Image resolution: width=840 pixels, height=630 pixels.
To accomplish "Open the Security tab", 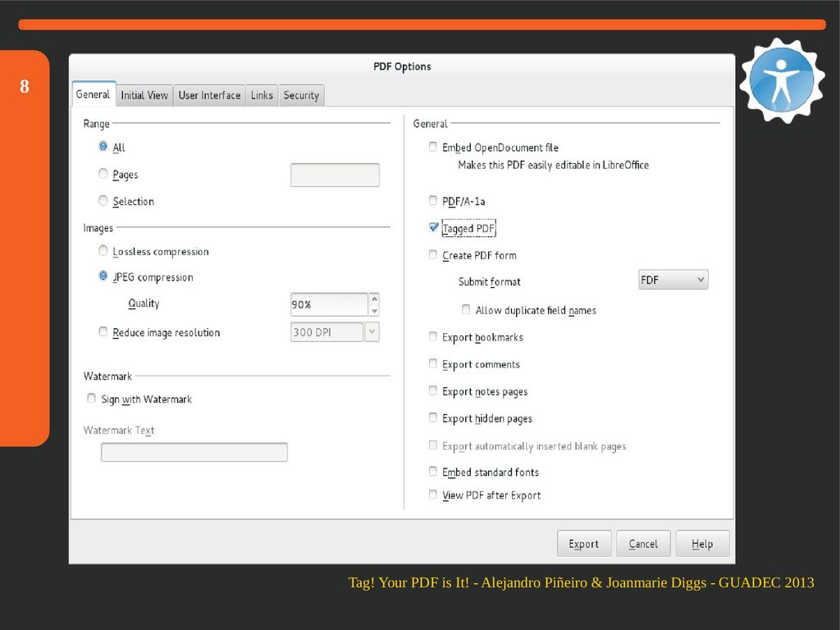I will [301, 95].
